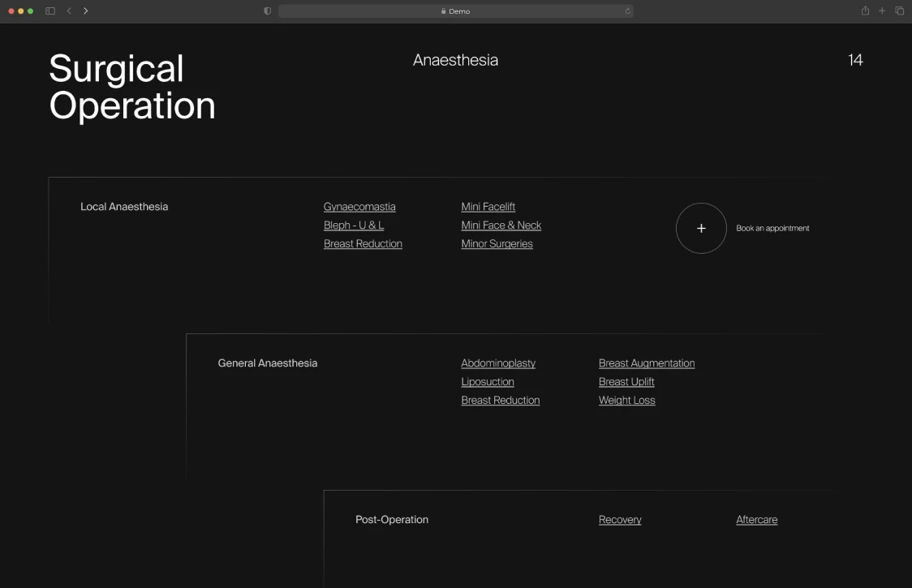Open the Gynaecomastia link
Screen dimensions: 912x588
pyautogui.click(x=359, y=207)
